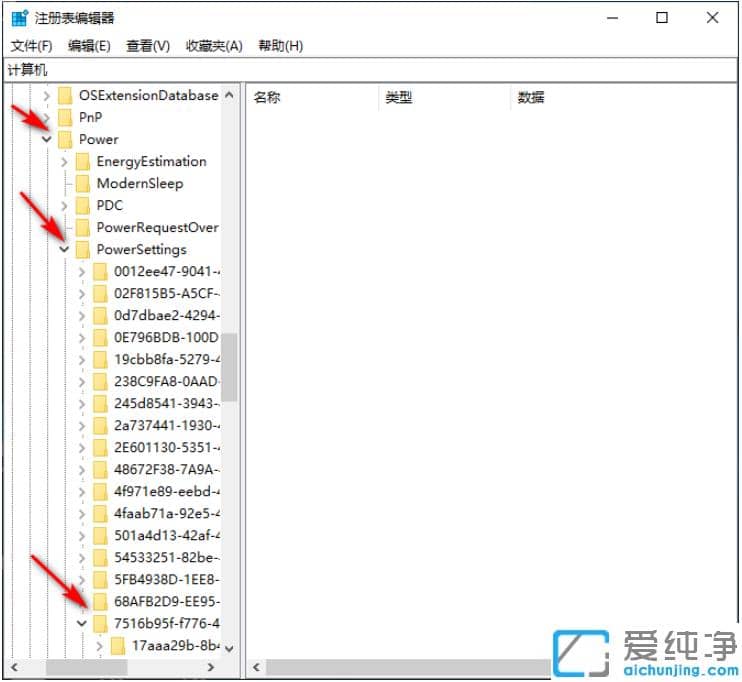Expand the EnergyEstimation key

(x=64, y=162)
